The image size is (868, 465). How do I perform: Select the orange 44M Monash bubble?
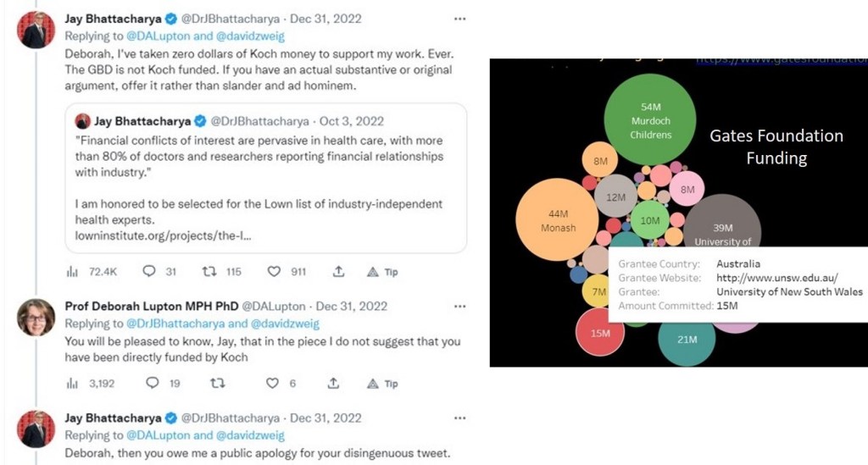(558, 219)
